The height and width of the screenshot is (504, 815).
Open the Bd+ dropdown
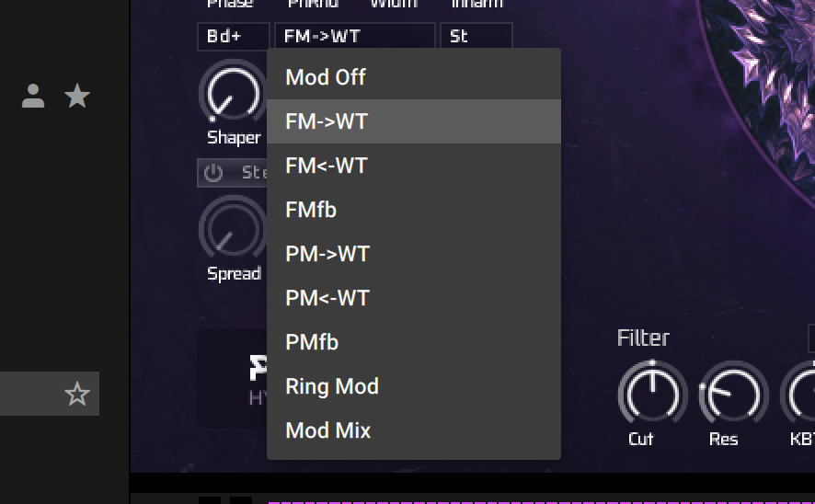234,37
